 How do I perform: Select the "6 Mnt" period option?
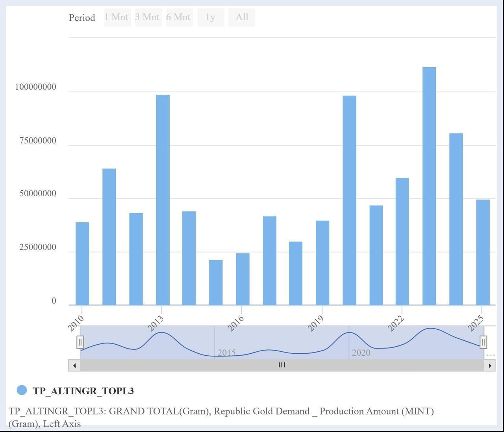pyautogui.click(x=180, y=17)
